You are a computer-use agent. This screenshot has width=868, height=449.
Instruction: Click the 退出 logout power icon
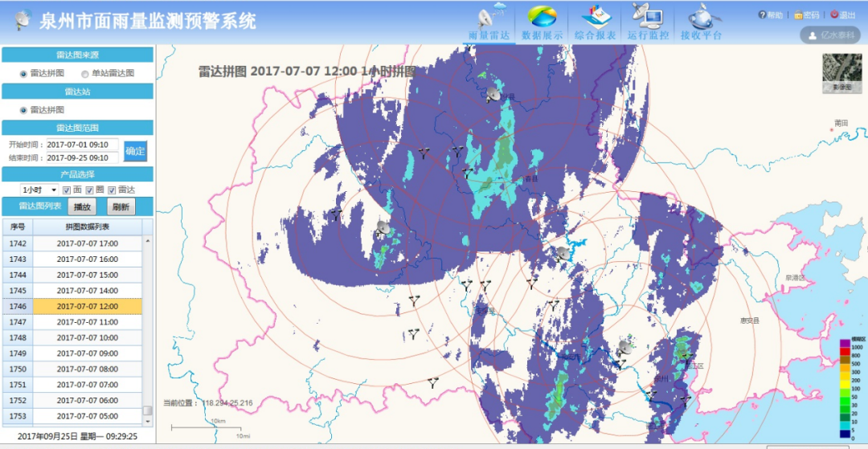[x=834, y=14]
